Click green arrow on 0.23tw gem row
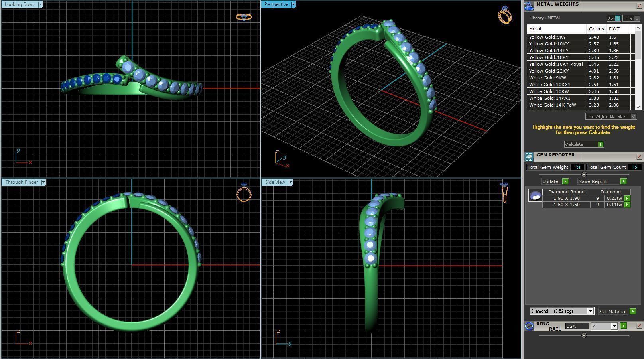Screen dimensions: 644x359 [627, 198]
